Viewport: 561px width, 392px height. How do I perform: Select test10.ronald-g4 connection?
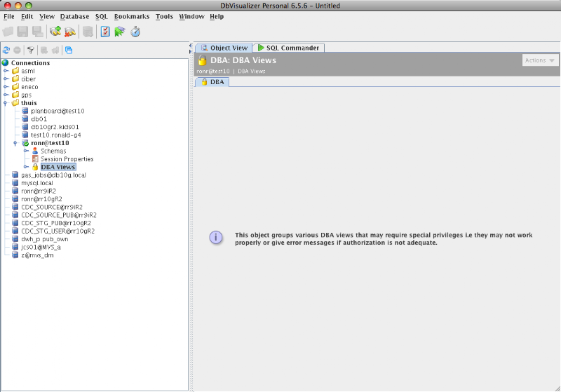point(56,135)
